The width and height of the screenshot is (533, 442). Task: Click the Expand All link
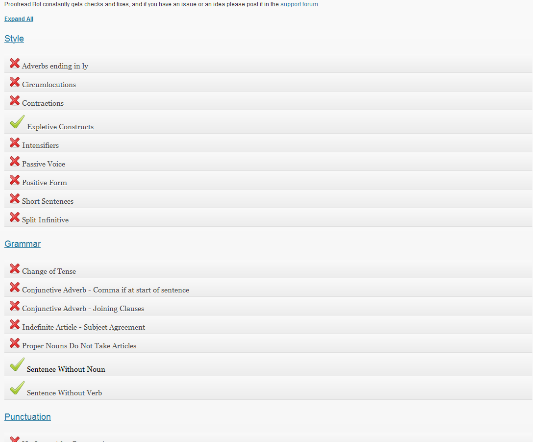[19, 19]
